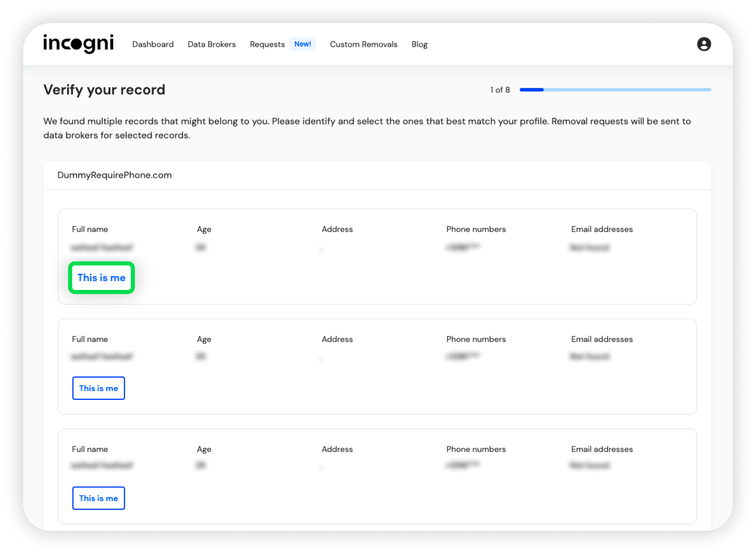
Task: Click the DummyRequirePhone.com card header
Action: coord(114,175)
